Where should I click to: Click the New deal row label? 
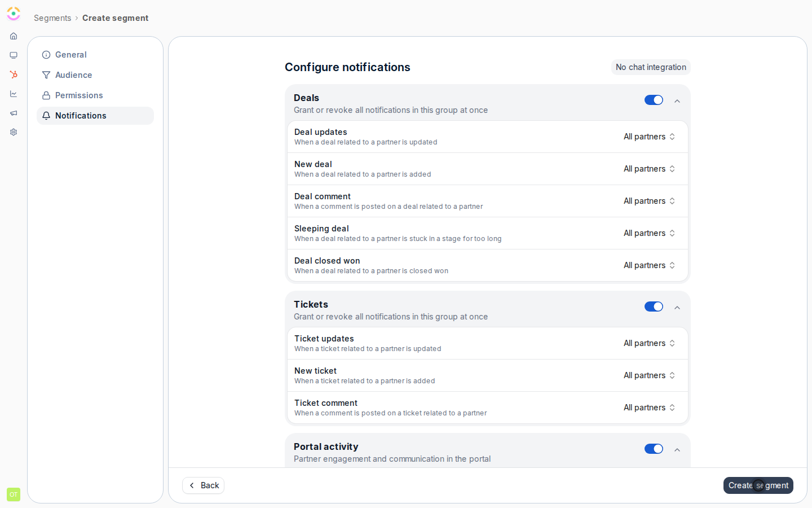coord(313,164)
